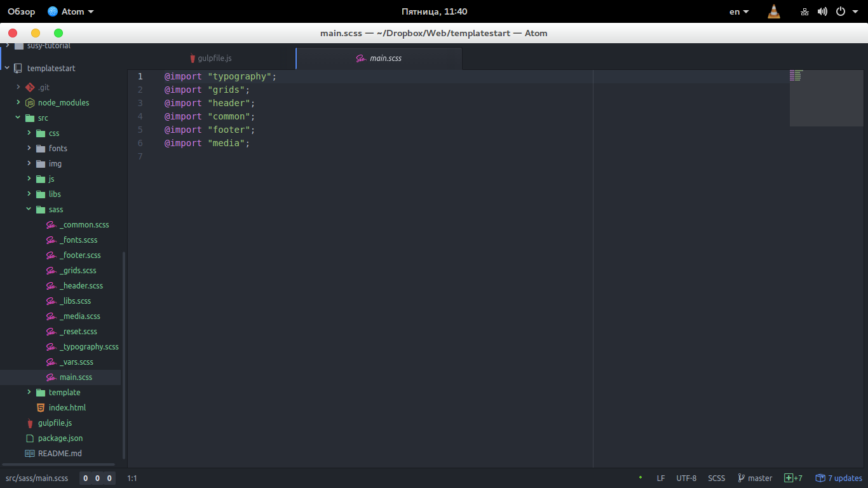Collapse the sass folder
This screenshot has width=868, height=488.
[29, 209]
